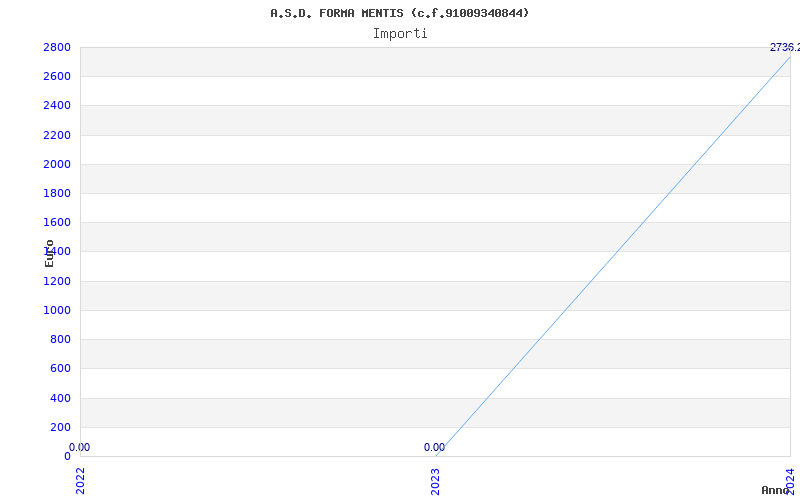Click the 0.00 data label at 2022
This screenshot has width=800, height=500.
[x=80, y=447]
